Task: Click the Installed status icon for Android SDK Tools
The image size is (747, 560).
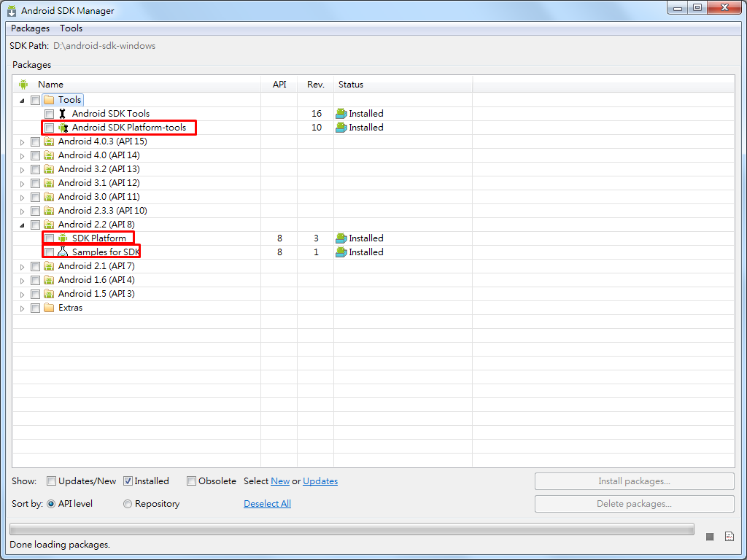Action: [341, 114]
